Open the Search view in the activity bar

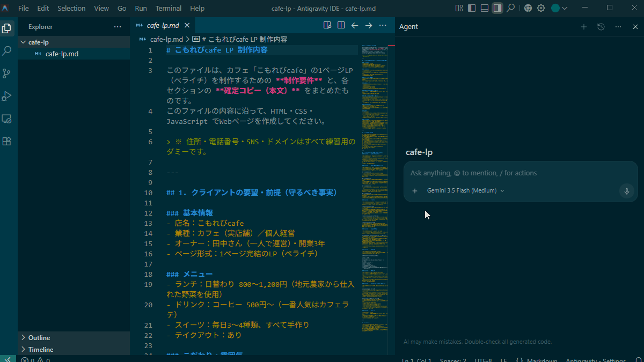click(x=7, y=51)
